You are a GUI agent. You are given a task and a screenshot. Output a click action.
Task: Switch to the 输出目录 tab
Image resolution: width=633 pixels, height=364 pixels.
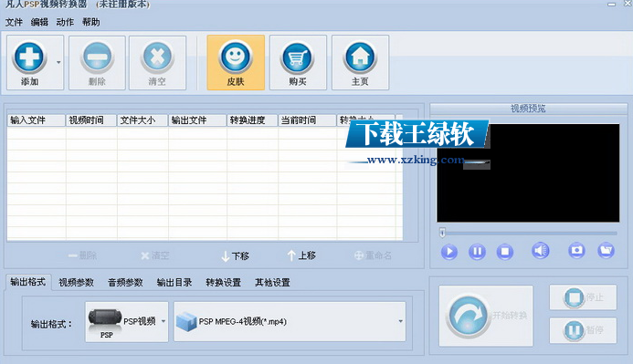click(x=174, y=283)
